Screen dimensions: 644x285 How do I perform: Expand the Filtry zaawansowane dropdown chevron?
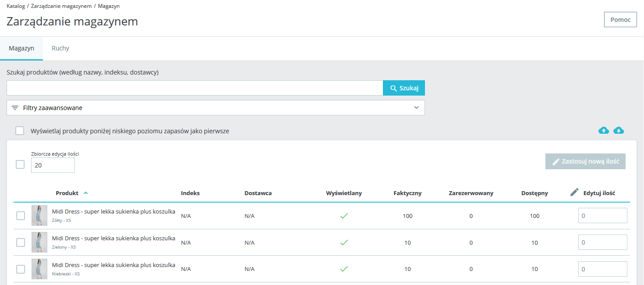(x=416, y=108)
